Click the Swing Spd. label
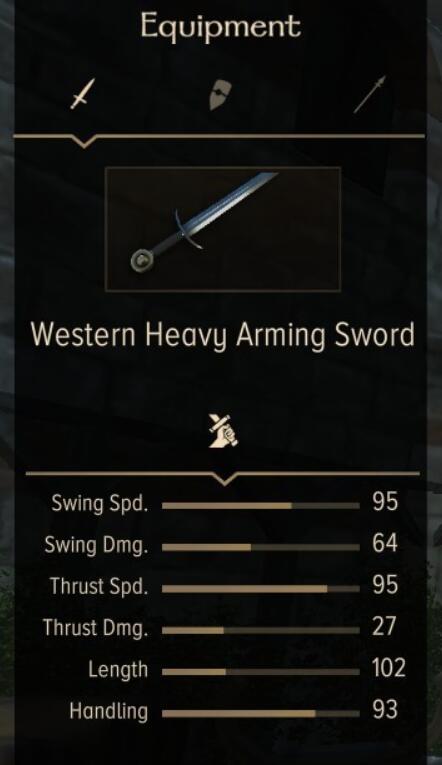Image resolution: width=442 pixels, height=765 pixels. click(x=100, y=504)
